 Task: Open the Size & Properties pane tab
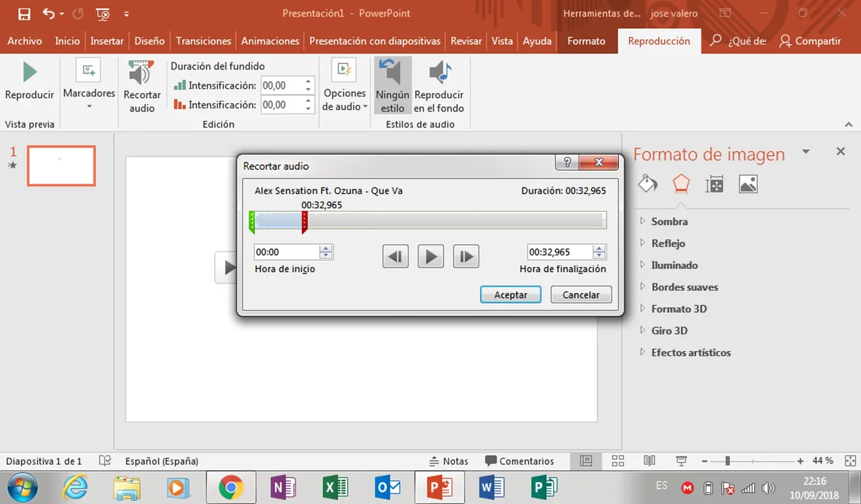714,183
